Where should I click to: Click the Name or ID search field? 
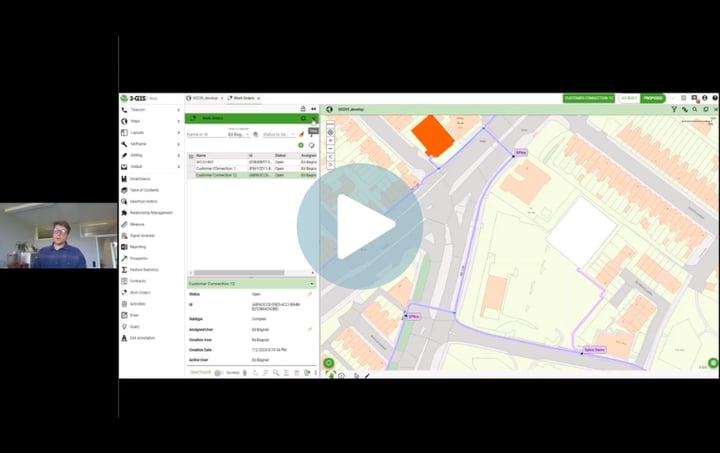205,134
